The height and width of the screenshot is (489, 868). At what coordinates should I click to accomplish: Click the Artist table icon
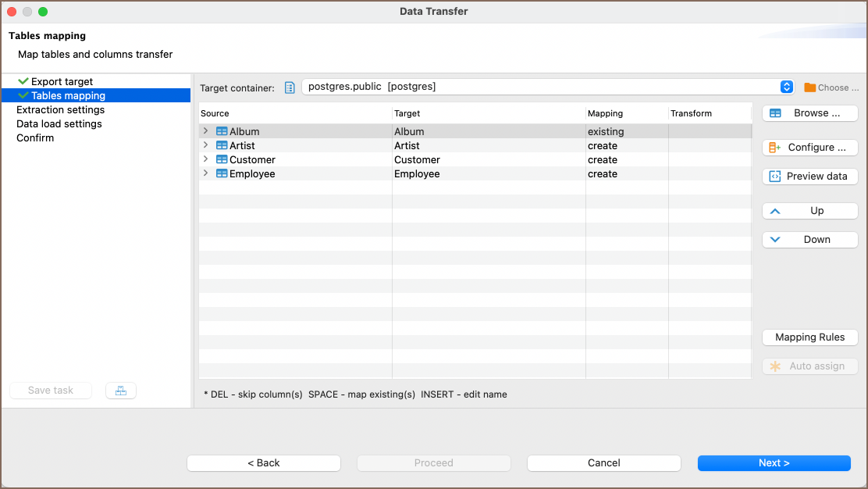[222, 146]
